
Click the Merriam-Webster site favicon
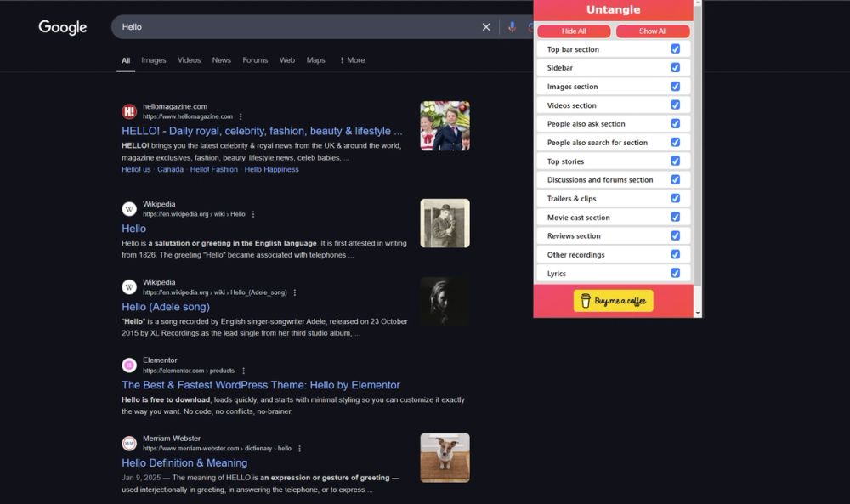129,444
